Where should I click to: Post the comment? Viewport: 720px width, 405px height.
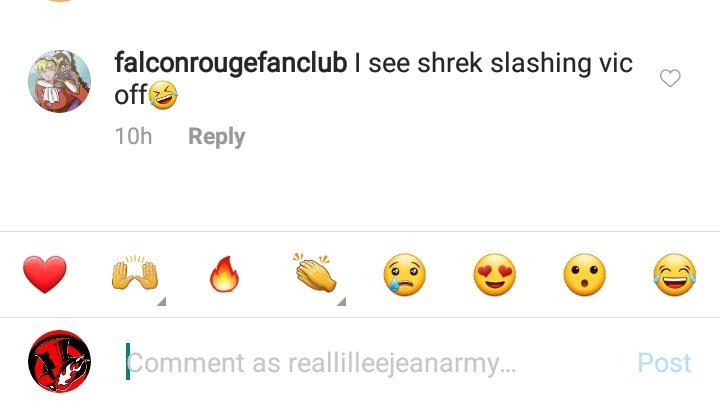pyautogui.click(x=664, y=363)
